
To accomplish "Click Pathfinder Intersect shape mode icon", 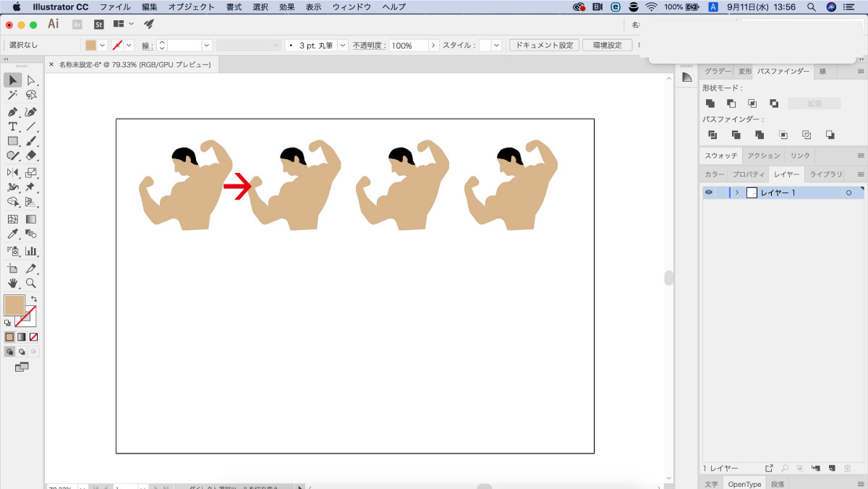I will [x=753, y=103].
